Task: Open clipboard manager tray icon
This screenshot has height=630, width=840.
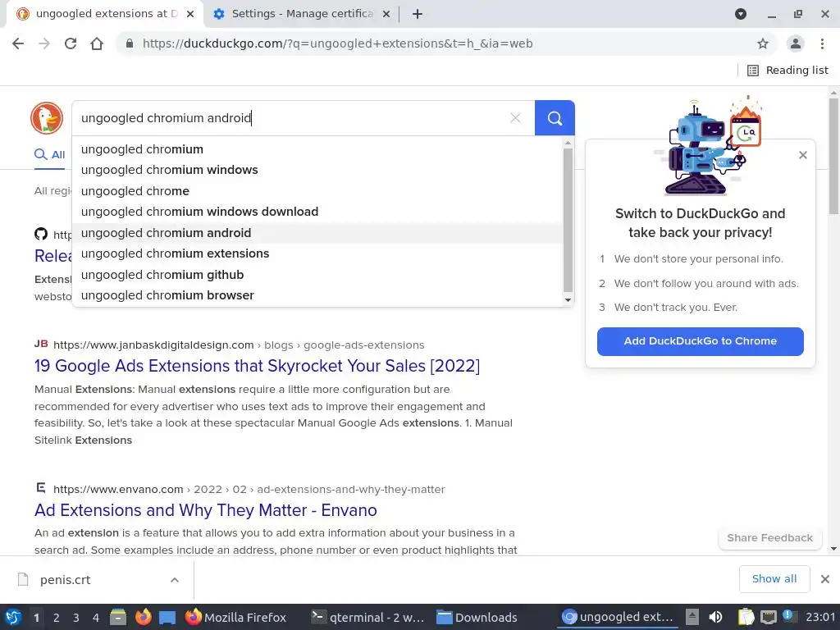Action: (746, 617)
